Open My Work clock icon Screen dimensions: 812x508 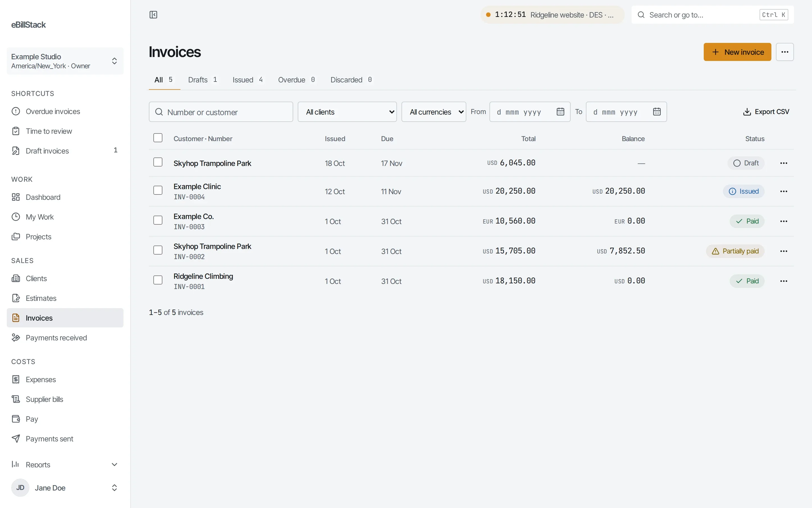click(16, 217)
